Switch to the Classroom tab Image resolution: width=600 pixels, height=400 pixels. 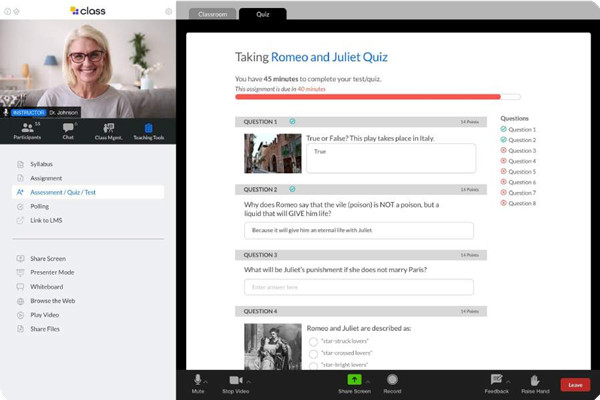[x=212, y=15]
